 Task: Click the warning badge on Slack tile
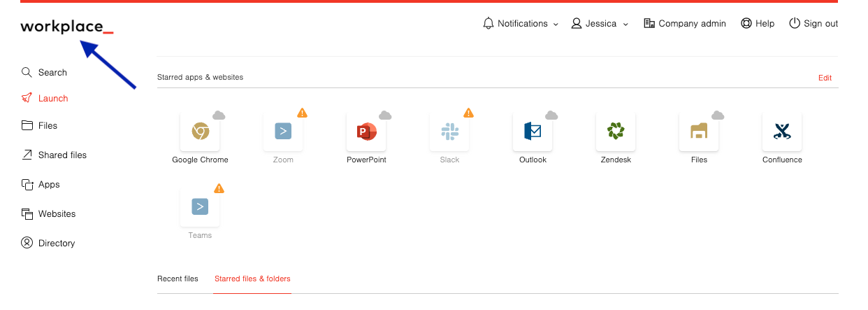[x=469, y=113]
